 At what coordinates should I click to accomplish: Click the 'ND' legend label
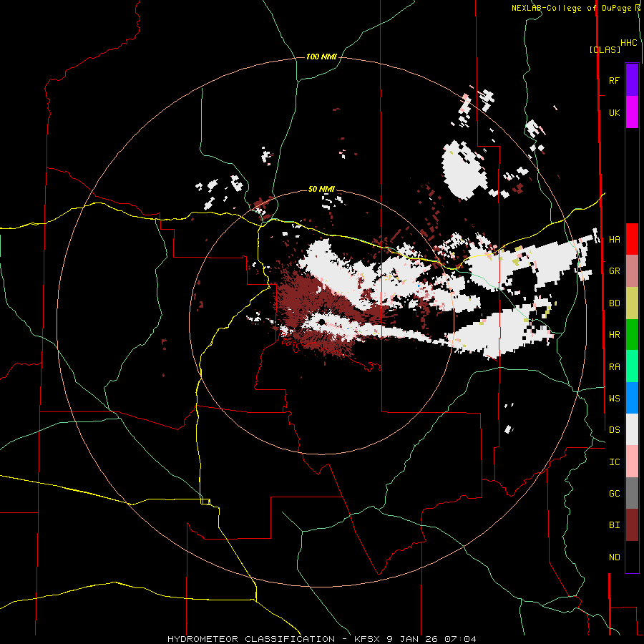614,557
